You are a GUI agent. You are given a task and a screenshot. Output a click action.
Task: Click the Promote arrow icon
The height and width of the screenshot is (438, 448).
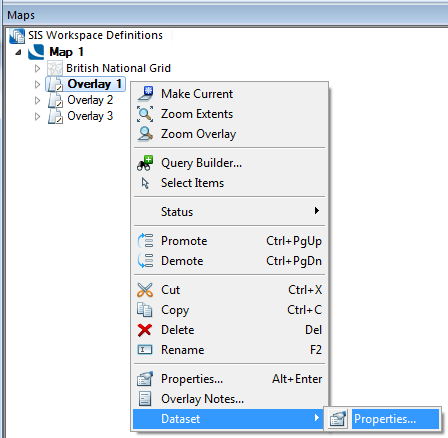click(145, 241)
